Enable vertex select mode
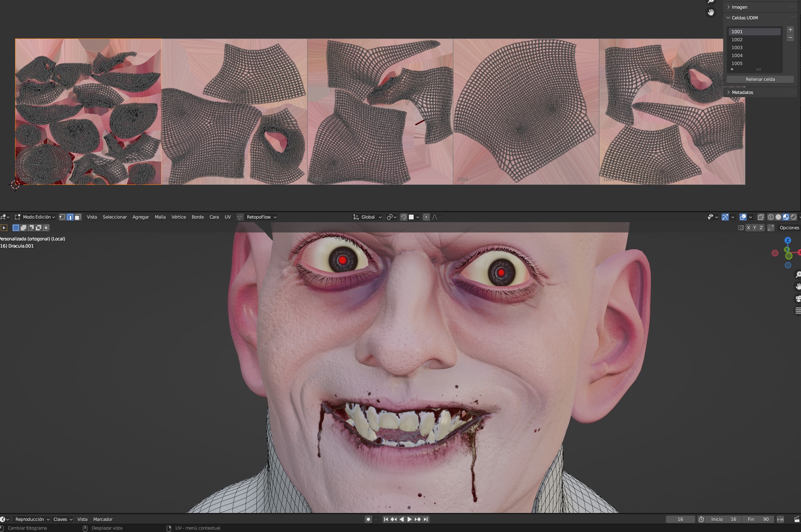This screenshot has width=801, height=532. point(62,217)
